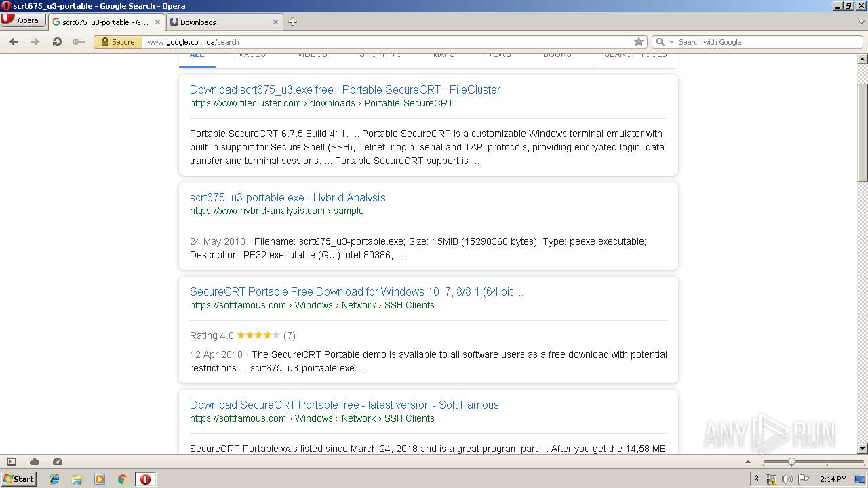Open the Windows Start menu

point(19,479)
